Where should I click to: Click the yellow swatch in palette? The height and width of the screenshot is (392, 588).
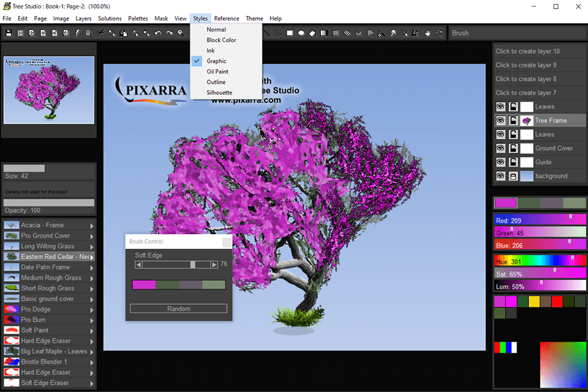[534, 301]
